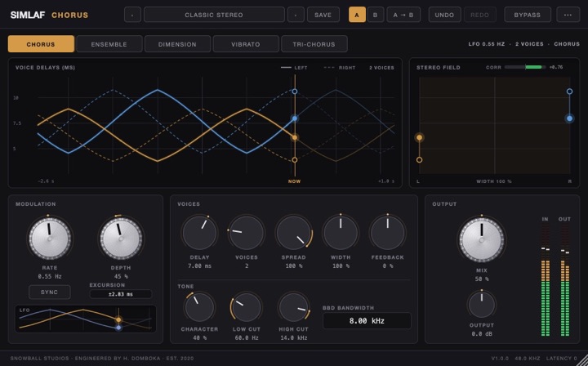Click the window resize grip corner
Screen dimensions: 588x366
pyautogui.click(x=583, y=361)
